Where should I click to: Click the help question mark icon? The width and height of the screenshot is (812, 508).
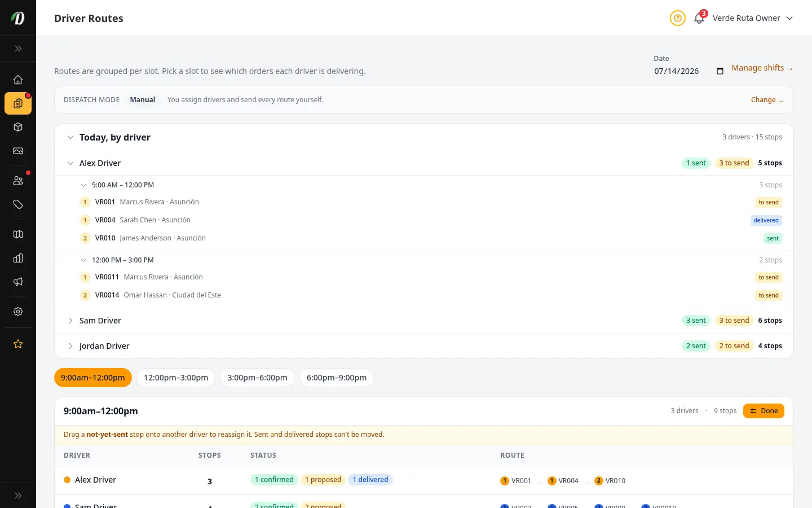[677, 18]
